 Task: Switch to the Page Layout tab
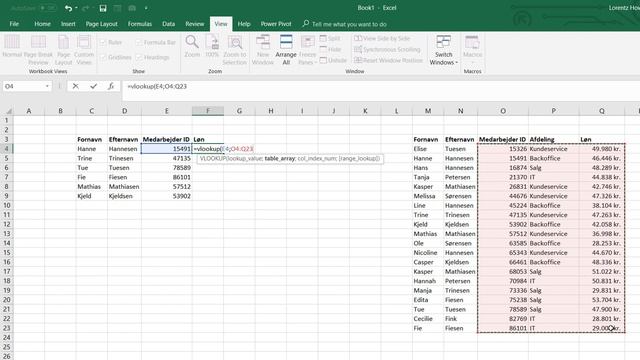coord(101,24)
